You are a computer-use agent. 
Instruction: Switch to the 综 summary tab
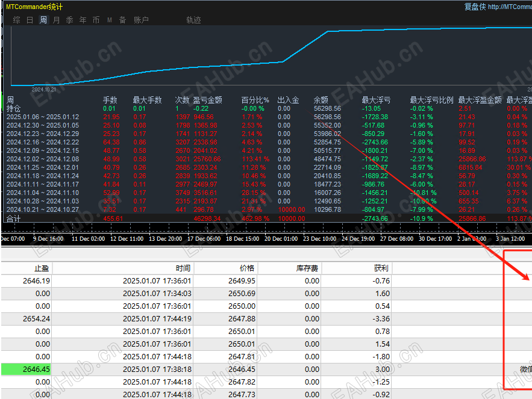(x=16, y=20)
